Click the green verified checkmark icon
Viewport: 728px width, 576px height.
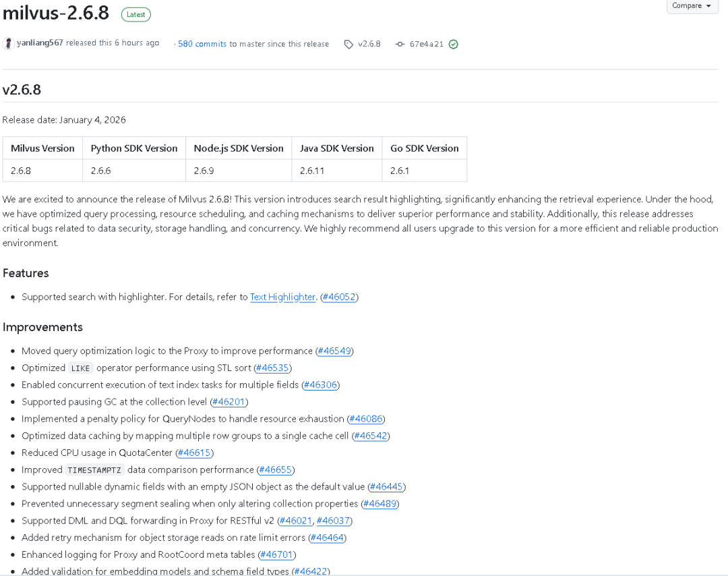[x=454, y=44]
